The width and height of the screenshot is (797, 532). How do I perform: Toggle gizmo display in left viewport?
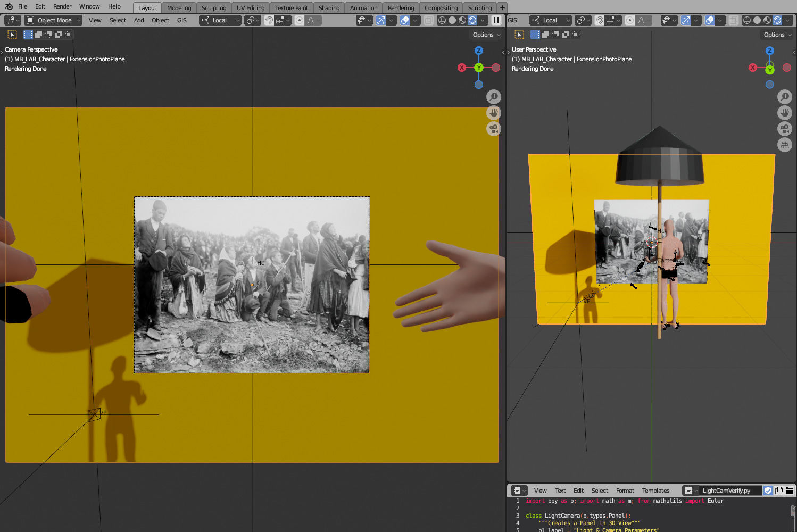click(381, 20)
